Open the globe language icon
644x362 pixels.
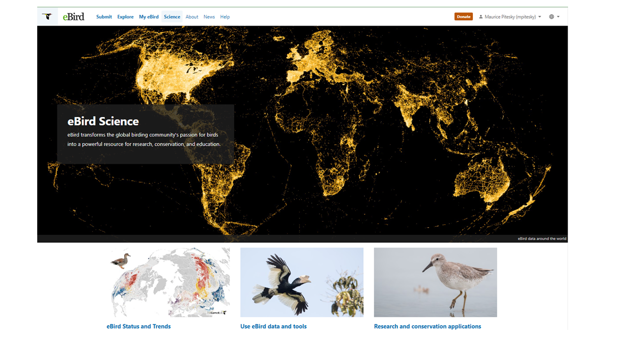(x=551, y=16)
